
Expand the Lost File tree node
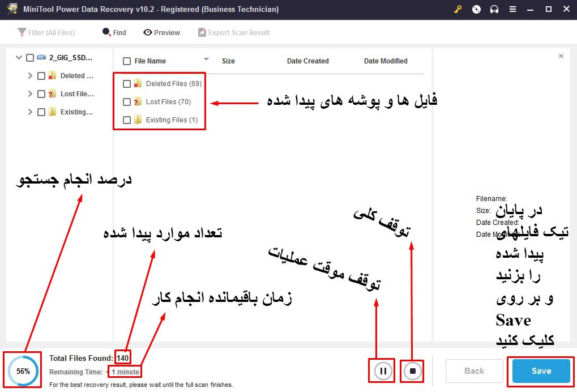30,93
